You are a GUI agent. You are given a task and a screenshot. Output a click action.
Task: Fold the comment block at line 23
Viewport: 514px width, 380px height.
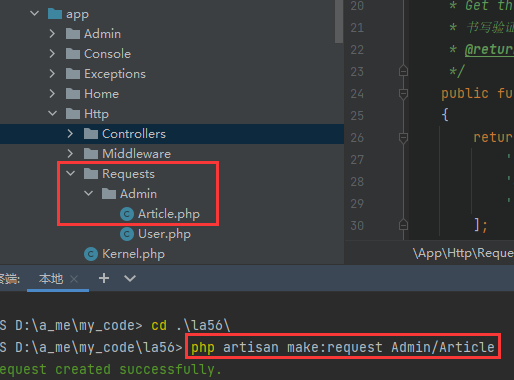[403, 71]
